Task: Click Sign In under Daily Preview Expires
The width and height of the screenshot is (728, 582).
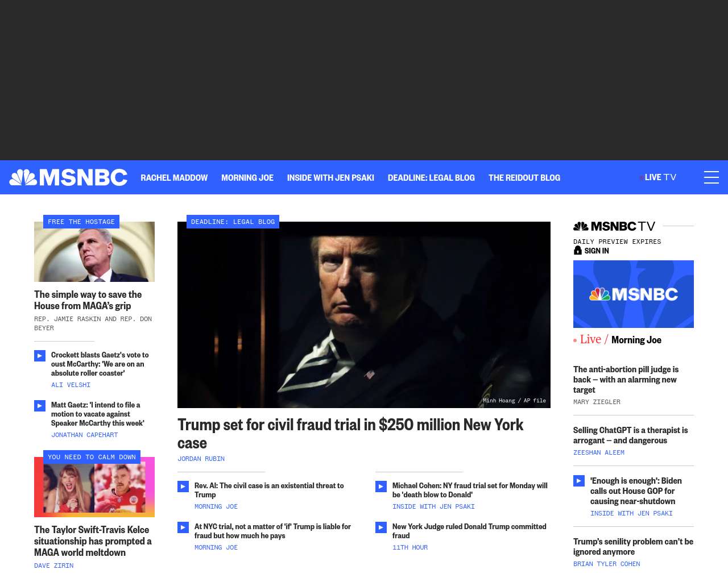Action: 597,251
